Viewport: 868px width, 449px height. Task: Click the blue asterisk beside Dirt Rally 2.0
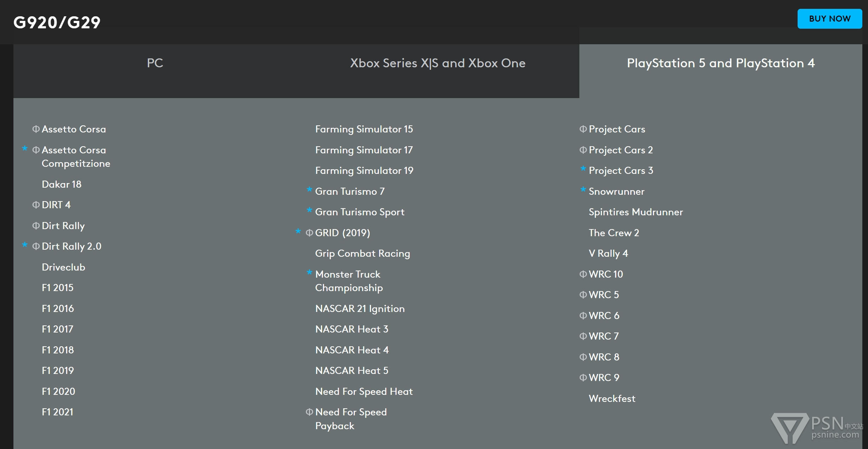pyautogui.click(x=25, y=245)
